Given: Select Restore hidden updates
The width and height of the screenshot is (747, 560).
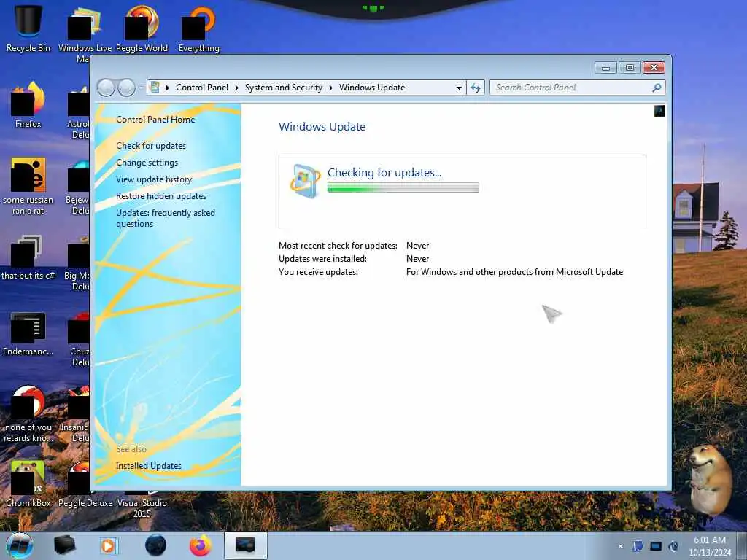Looking at the screenshot, I should (x=161, y=195).
